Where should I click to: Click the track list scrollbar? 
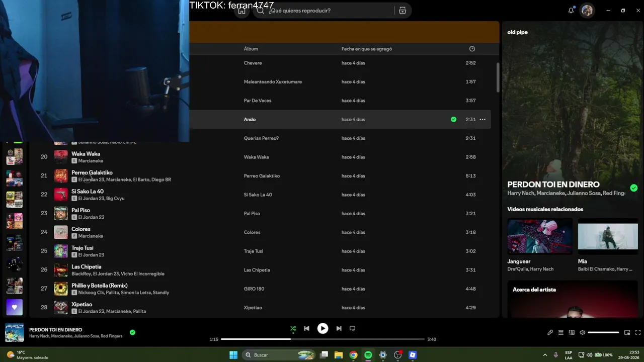[498, 77]
